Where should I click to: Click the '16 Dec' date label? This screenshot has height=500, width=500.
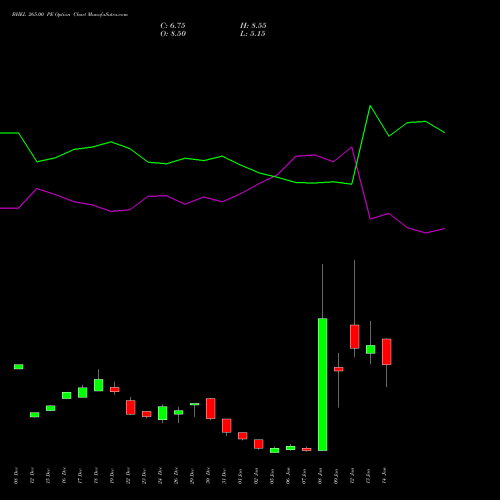point(64,476)
